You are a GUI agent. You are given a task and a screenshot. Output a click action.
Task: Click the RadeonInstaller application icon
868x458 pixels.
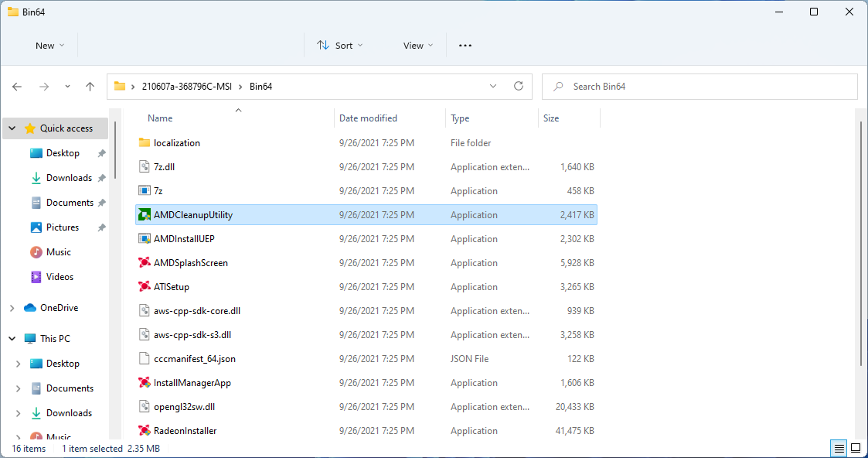click(144, 431)
